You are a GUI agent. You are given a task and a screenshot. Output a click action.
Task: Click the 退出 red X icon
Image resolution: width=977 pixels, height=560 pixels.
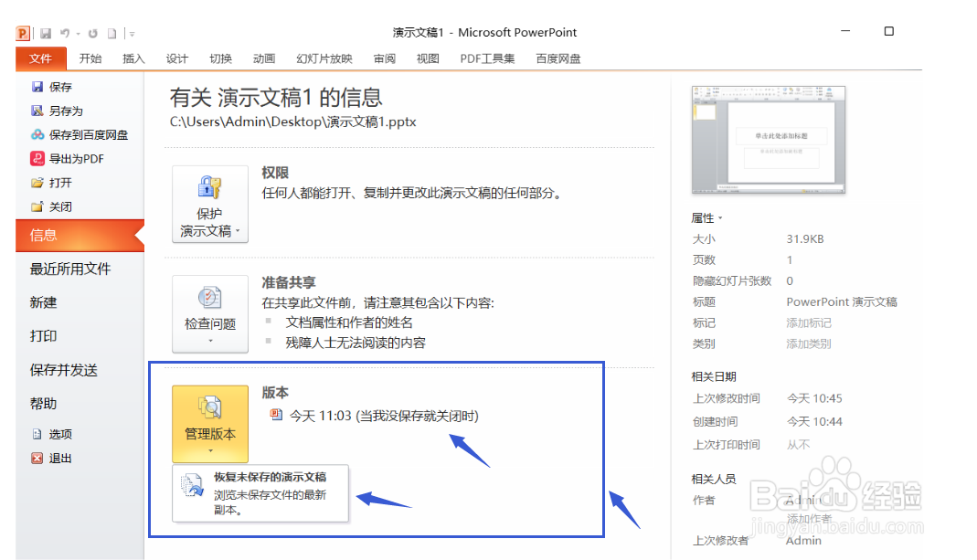(x=37, y=459)
